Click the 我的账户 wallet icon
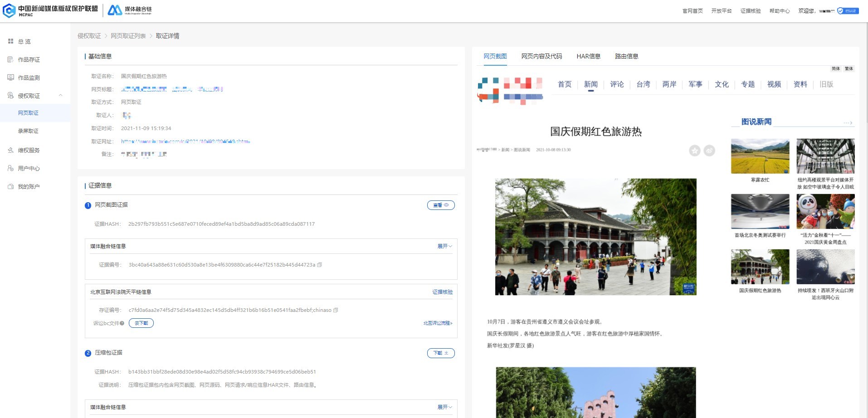This screenshot has width=868, height=418. 11,186
